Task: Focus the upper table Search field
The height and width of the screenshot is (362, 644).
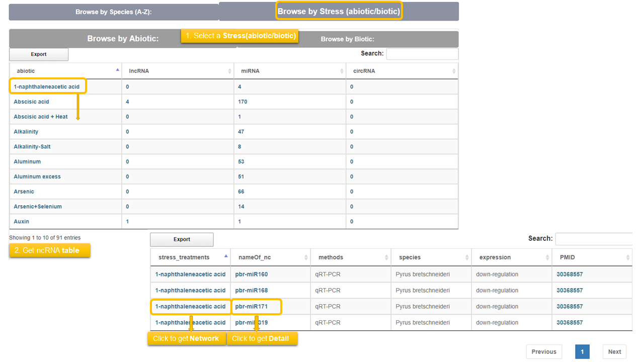Action: click(x=422, y=54)
